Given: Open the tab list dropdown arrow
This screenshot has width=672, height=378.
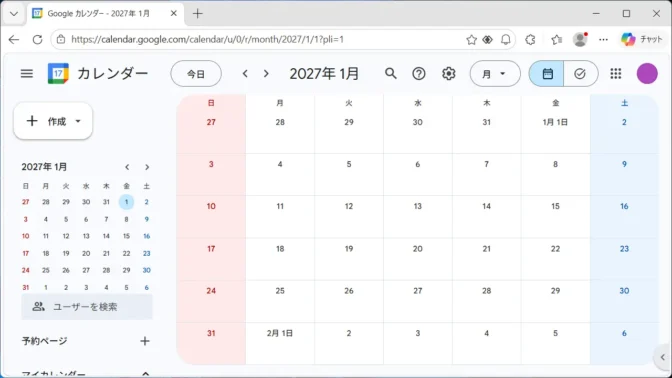Looking at the screenshot, I should (14, 14).
